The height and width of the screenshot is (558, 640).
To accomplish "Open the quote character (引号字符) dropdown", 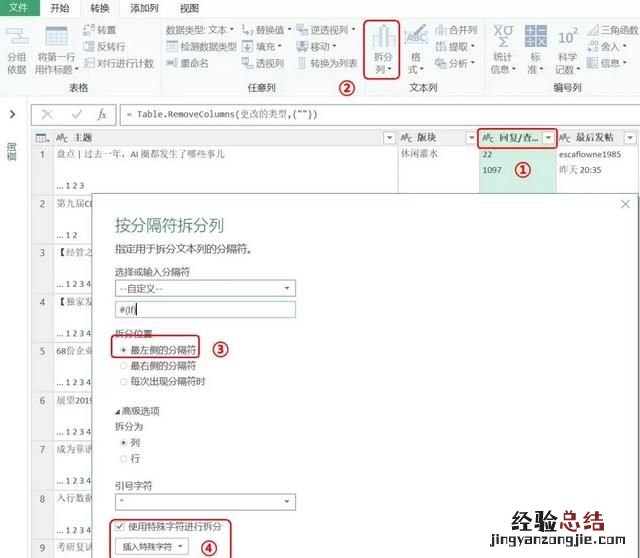I will pyautogui.click(x=205, y=501).
